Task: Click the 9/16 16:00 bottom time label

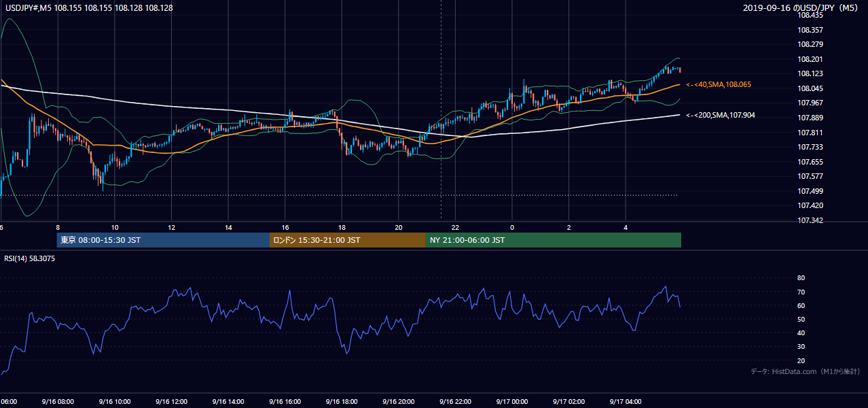Action: pos(285,402)
